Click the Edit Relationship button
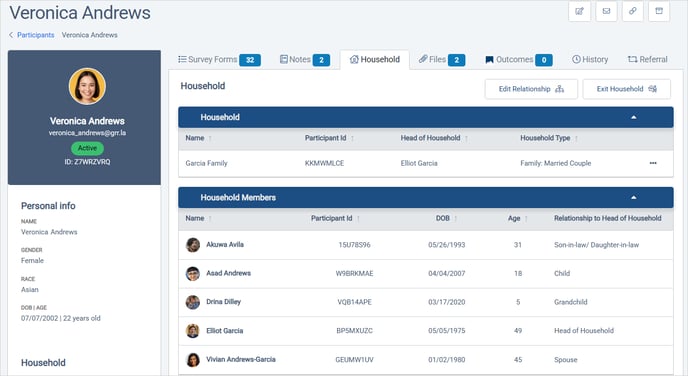The image size is (688, 376). pyautogui.click(x=531, y=89)
